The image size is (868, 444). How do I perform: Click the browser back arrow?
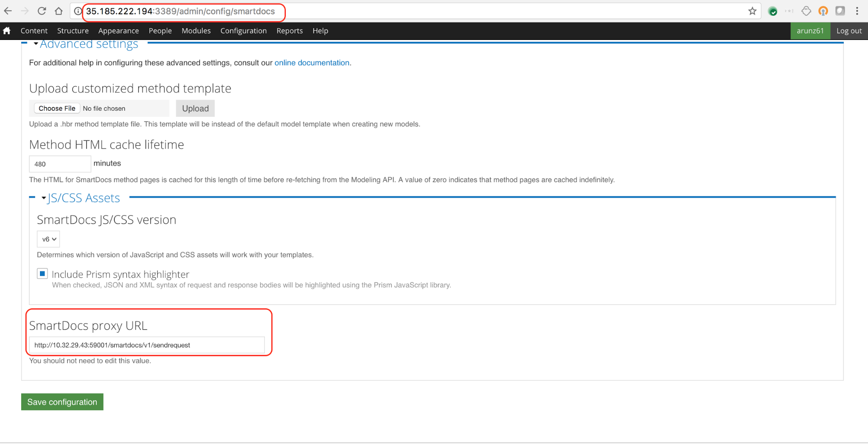pos(8,11)
